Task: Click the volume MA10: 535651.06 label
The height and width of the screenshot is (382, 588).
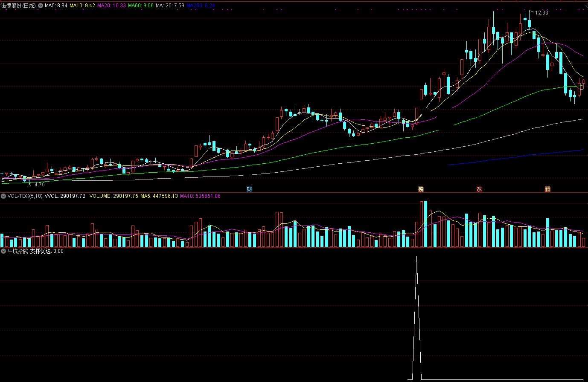Action: [200, 196]
